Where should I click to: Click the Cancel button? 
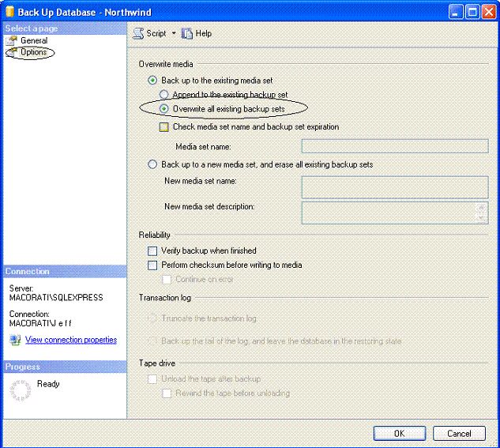tap(459, 434)
